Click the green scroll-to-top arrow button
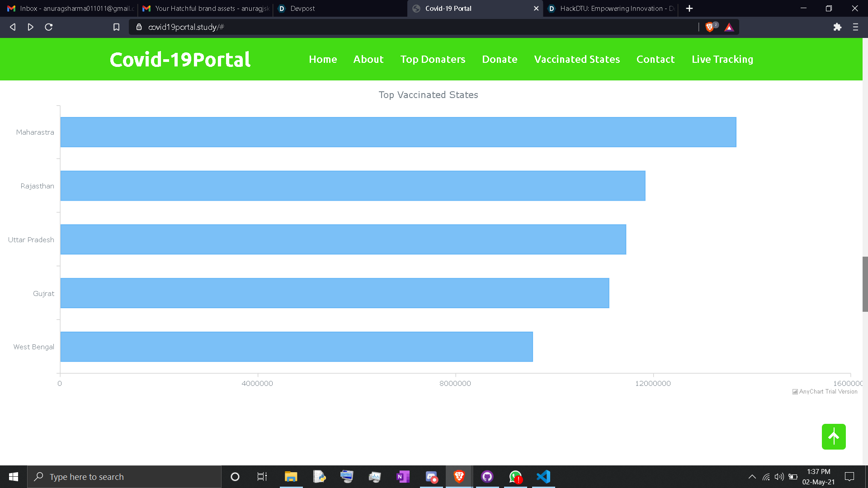Screen dimensions: 868x488 tap(833, 436)
